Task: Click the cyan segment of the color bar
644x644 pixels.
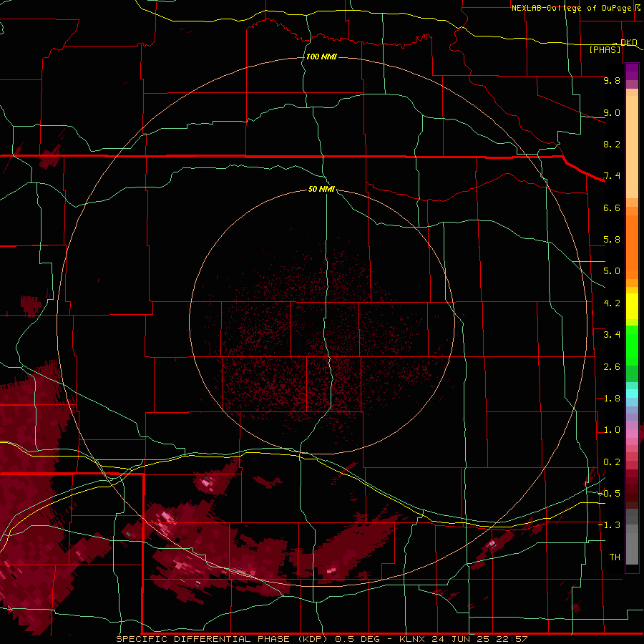Action: (x=632, y=394)
